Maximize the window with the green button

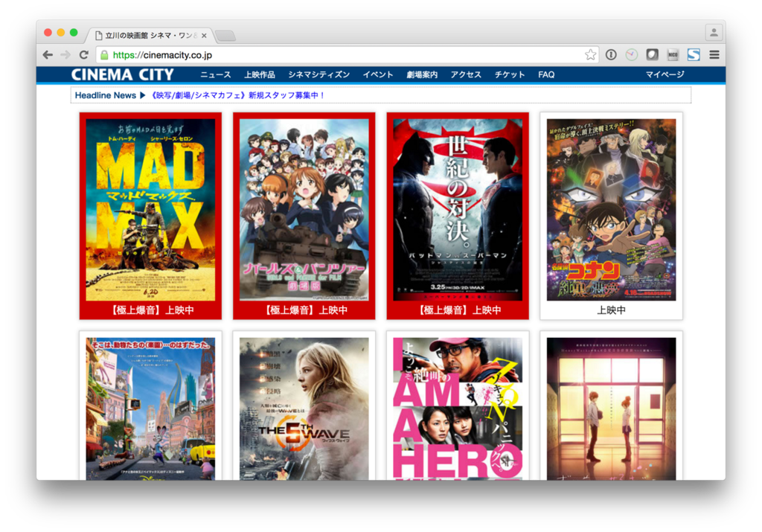[x=74, y=33]
